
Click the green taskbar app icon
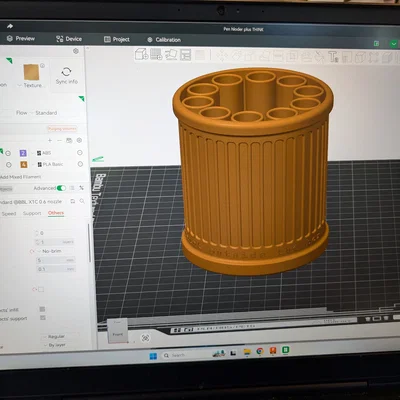coord(285,350)
